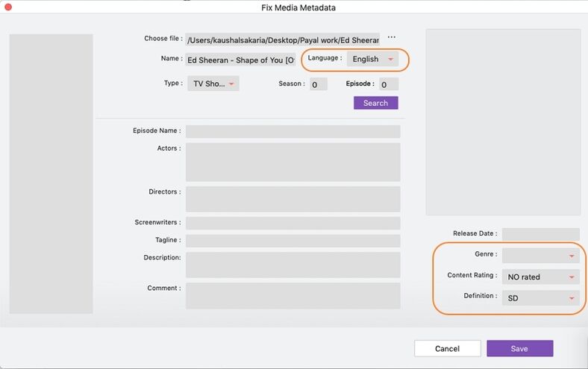Focus the Directors text box
This screenshot has width=588, height=369.
[293, 198]
